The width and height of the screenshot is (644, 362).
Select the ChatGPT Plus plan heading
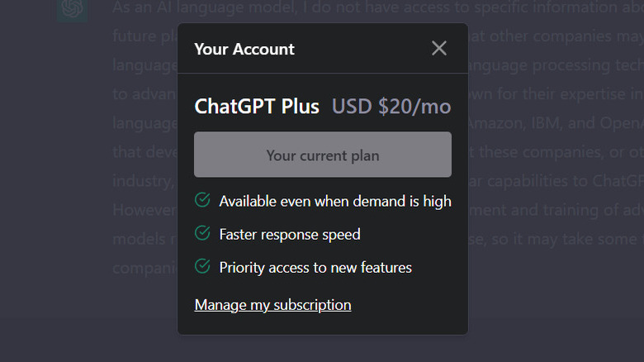[x=257, y=107]
